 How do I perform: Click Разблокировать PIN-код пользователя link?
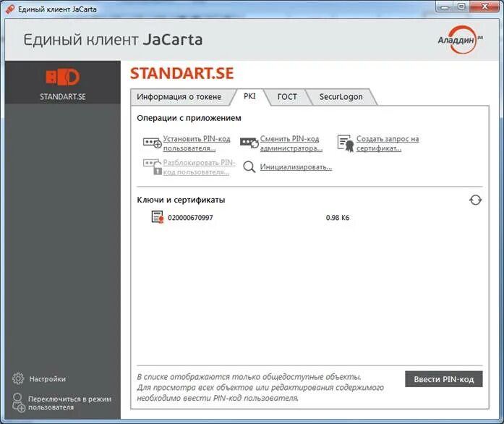[200, 167]
